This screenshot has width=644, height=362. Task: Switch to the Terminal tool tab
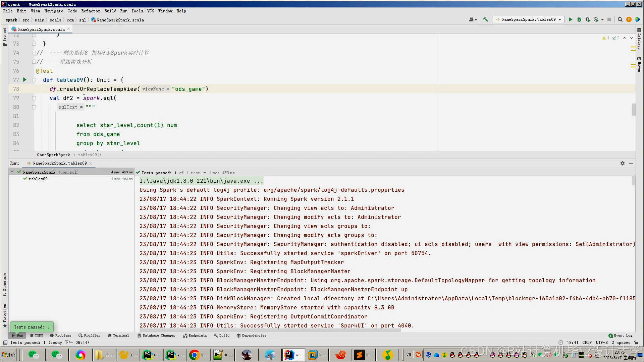118,336
